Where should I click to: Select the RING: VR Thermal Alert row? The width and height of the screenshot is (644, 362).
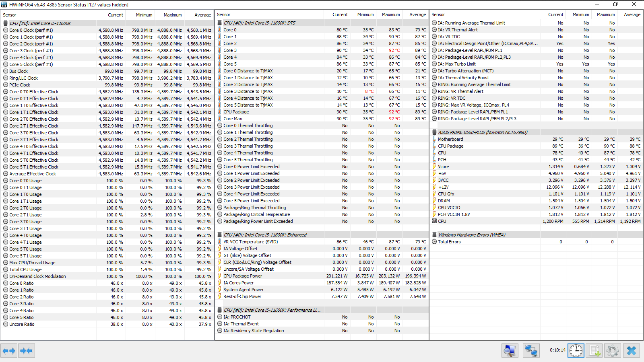point(536,91)
